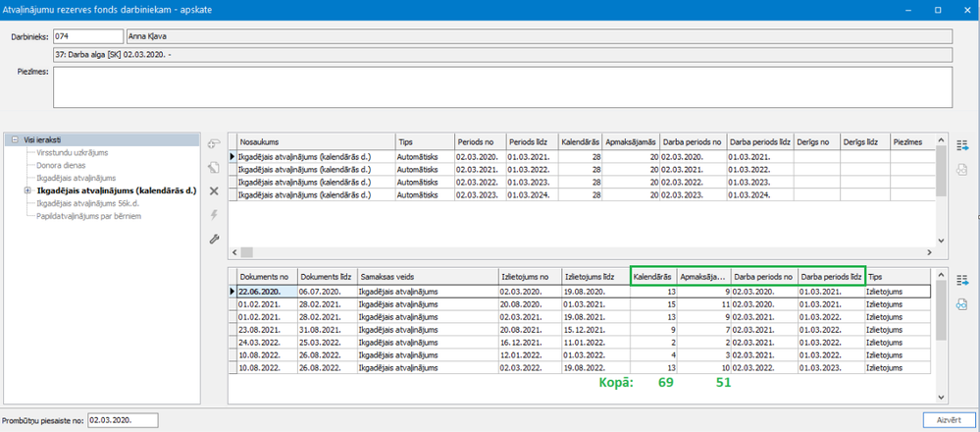Screen dimensions: 980x432
Task: Select 'Donora dienas' in the tree
Action: click(59, 165)
